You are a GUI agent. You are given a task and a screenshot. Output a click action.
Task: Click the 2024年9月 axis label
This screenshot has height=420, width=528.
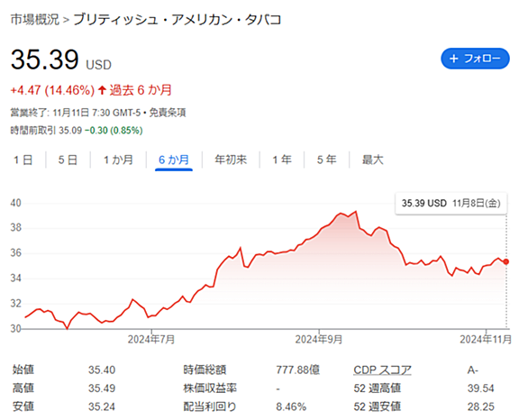(x=319, y=339)
